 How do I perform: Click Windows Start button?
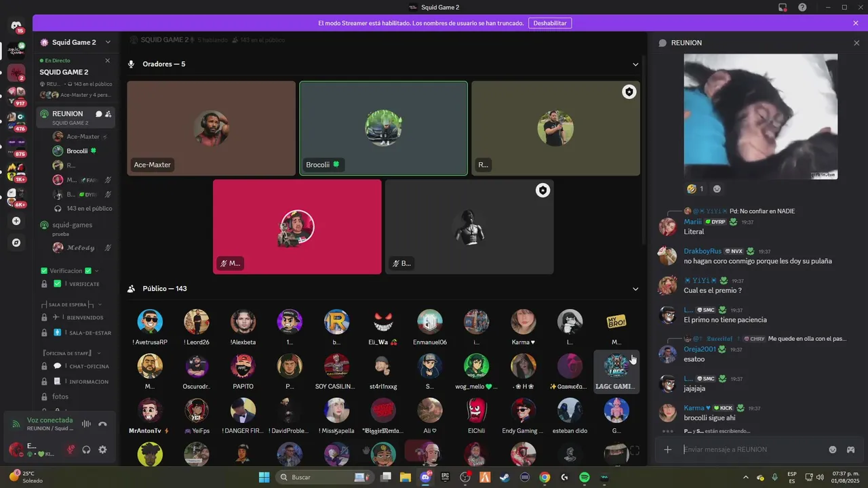click(x=264, y=477)
